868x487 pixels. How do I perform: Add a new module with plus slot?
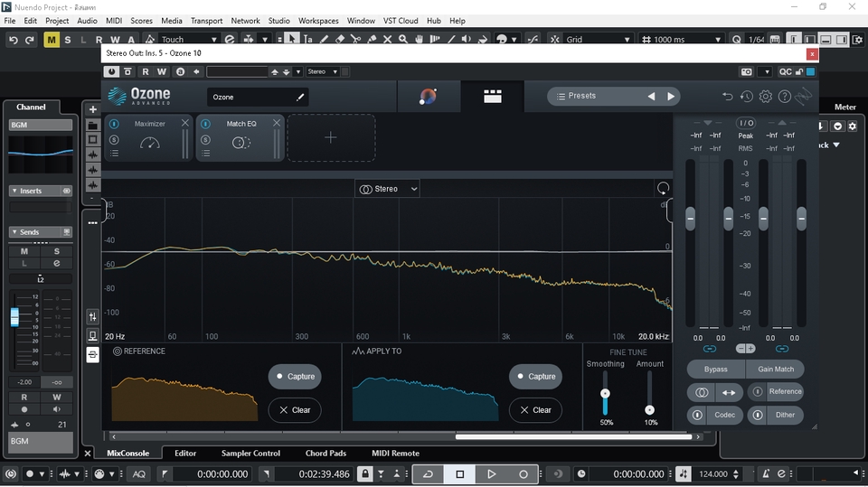tap(331, 137)
